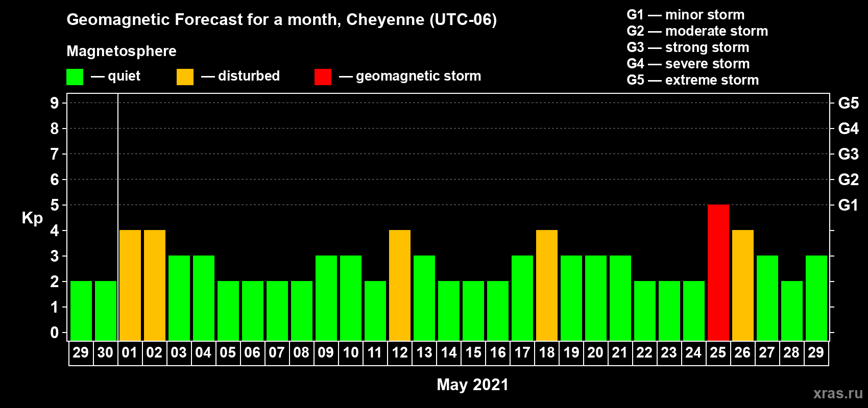868x408 pixels.
Task: Select the orange bar for day 18
Action: click(x=547, y=286)
